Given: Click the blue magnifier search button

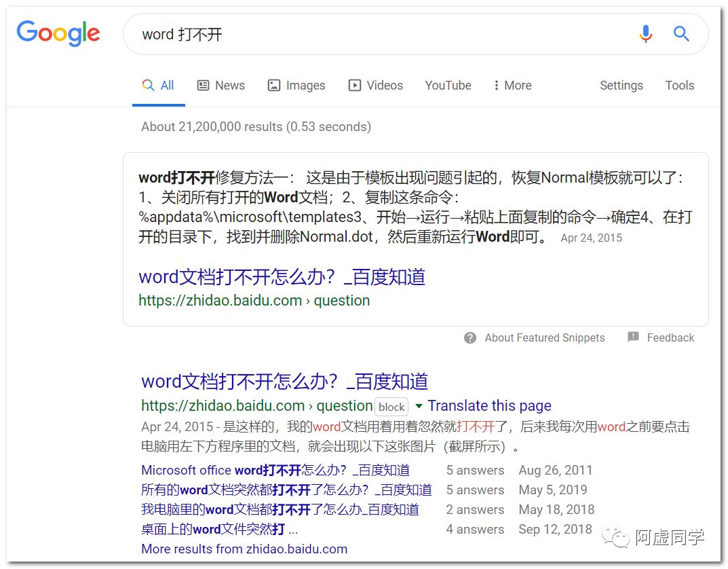Looking at the screenshot, I should pyautogui.click(x=681, y=33).
